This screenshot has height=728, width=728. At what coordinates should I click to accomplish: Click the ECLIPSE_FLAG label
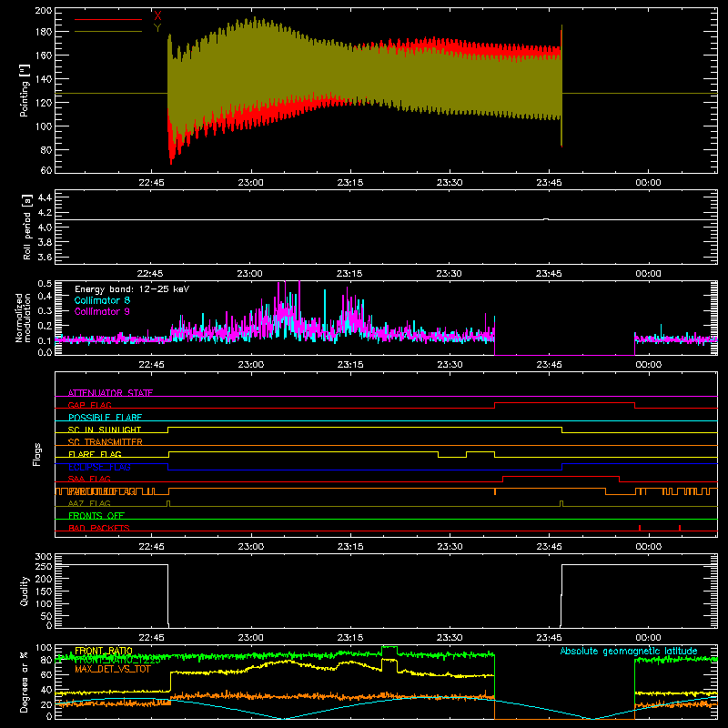[x=99, y=467]
